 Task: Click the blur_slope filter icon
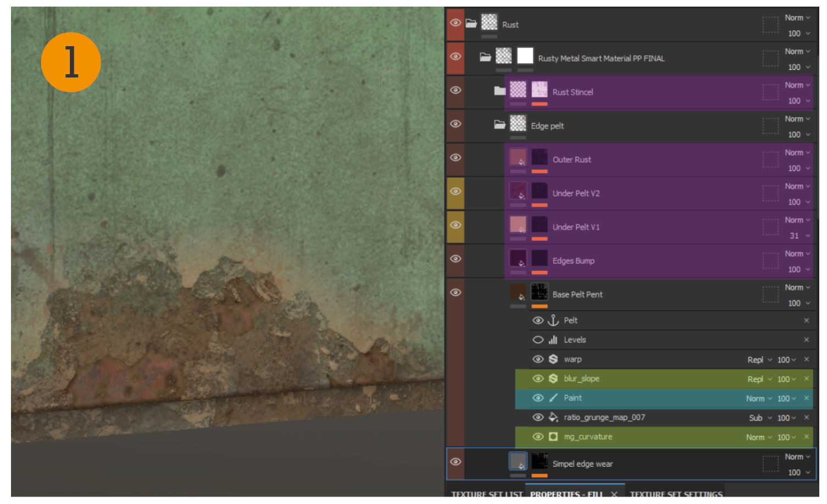[553, 379]
